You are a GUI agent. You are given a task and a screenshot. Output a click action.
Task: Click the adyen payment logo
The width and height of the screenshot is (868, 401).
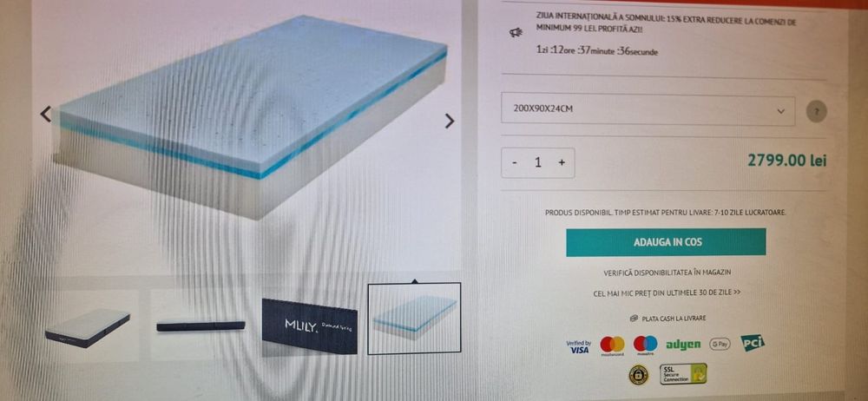(682, 345)
